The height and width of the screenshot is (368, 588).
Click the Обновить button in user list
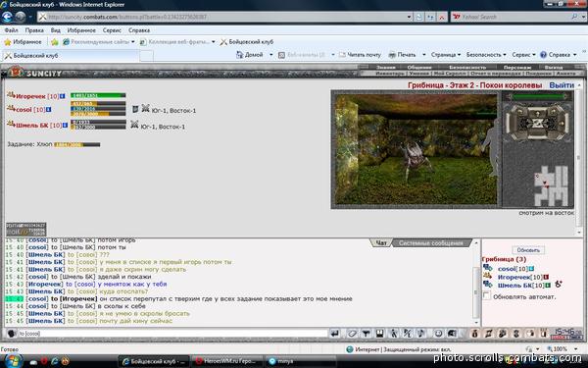tap(528, 250)
